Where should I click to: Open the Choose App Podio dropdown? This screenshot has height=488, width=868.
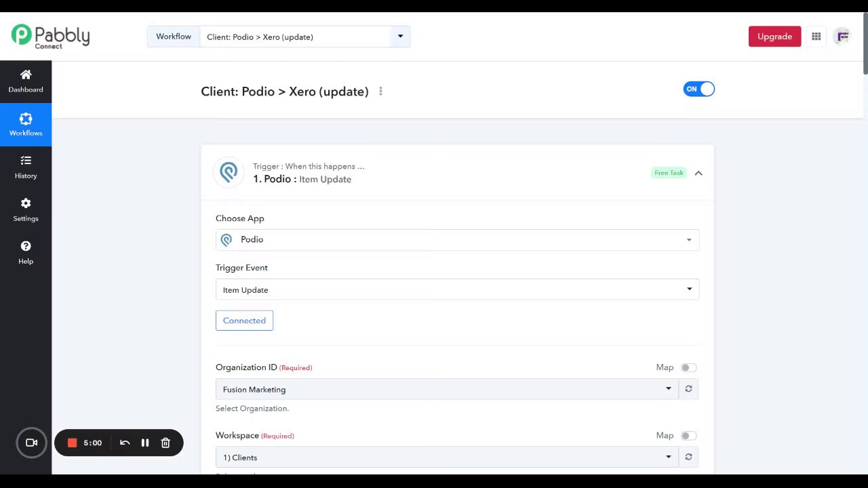coord(457,240)
